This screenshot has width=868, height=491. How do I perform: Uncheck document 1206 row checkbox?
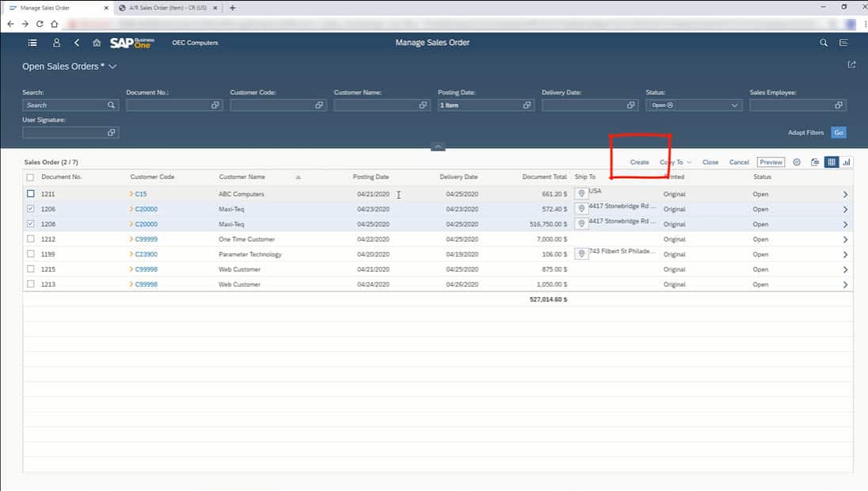pyautogui.click(x=29, y=209)
